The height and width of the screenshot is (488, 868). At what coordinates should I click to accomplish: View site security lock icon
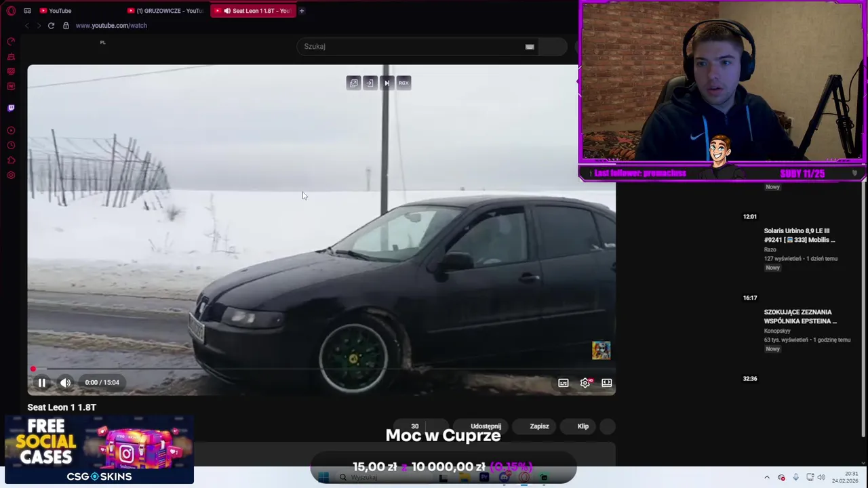[66, 26]
